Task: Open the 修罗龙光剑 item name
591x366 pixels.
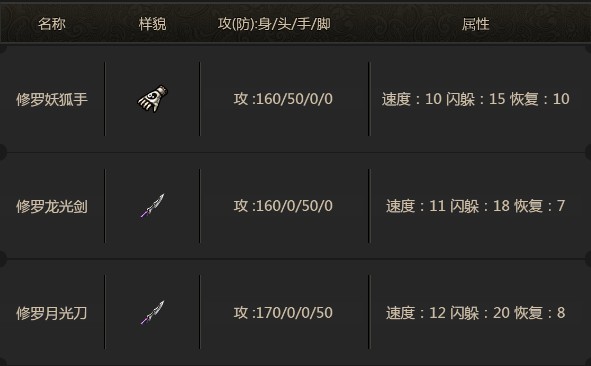Action: (x=52, y=206)
